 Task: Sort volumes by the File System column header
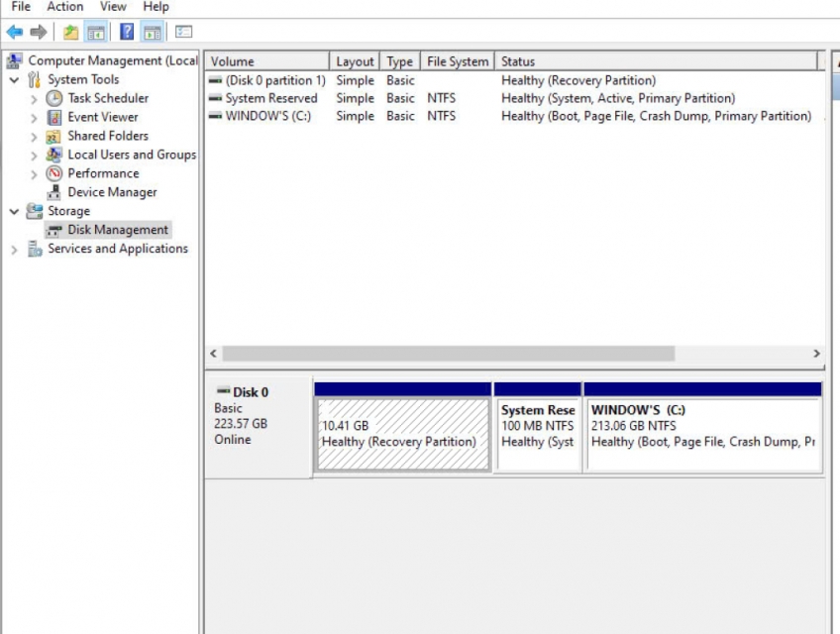(457, 61)
